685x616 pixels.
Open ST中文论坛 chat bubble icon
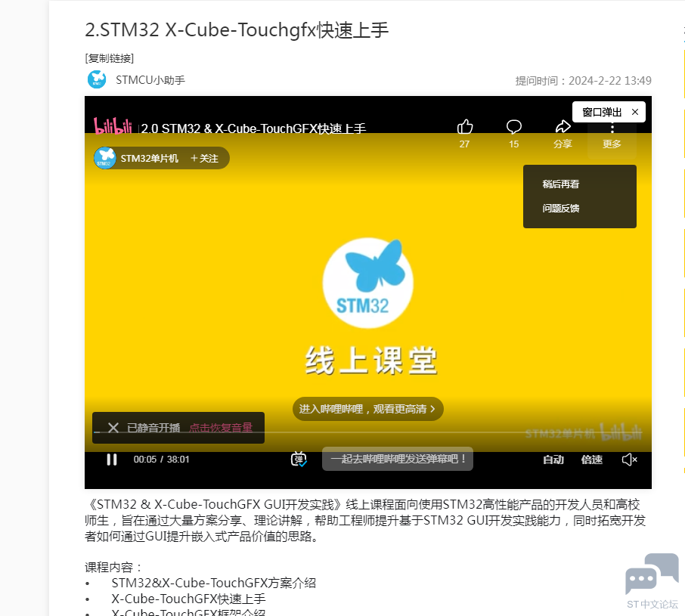tap(652, 574)
